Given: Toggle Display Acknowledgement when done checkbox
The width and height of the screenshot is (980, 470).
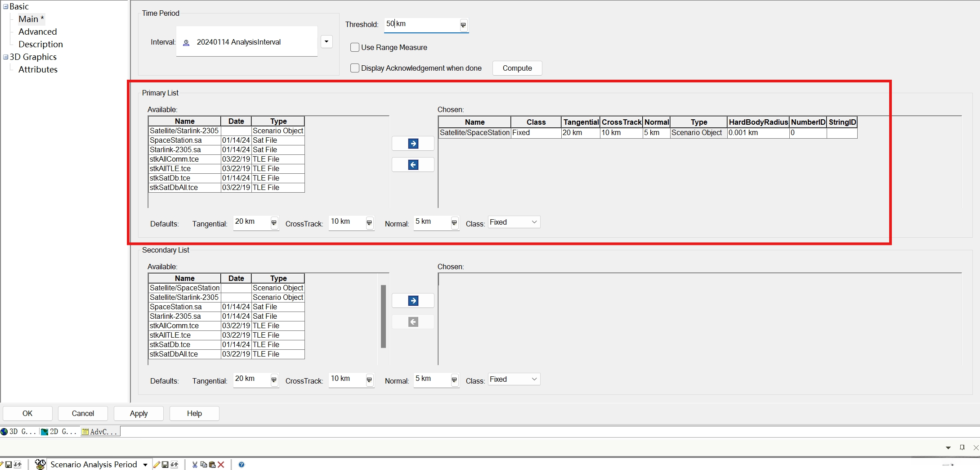Looking at the screenshot, I should (x=355, y=68).
